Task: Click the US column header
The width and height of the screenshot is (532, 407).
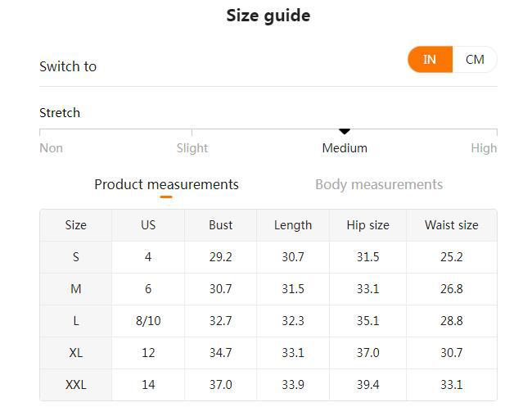Action: click(x=148, y=225)
